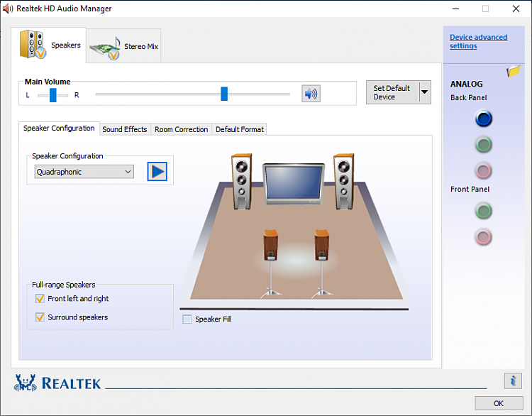The height and width of the screenshot is (416, 532).
Task: Click the Realtek crab logo
Action: (25, 383)
